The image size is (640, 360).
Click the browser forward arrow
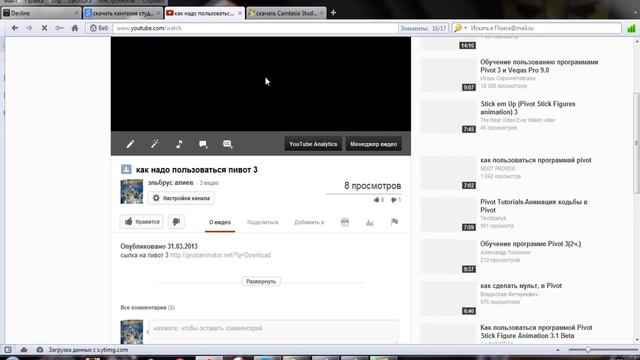[x=29, y=28]
